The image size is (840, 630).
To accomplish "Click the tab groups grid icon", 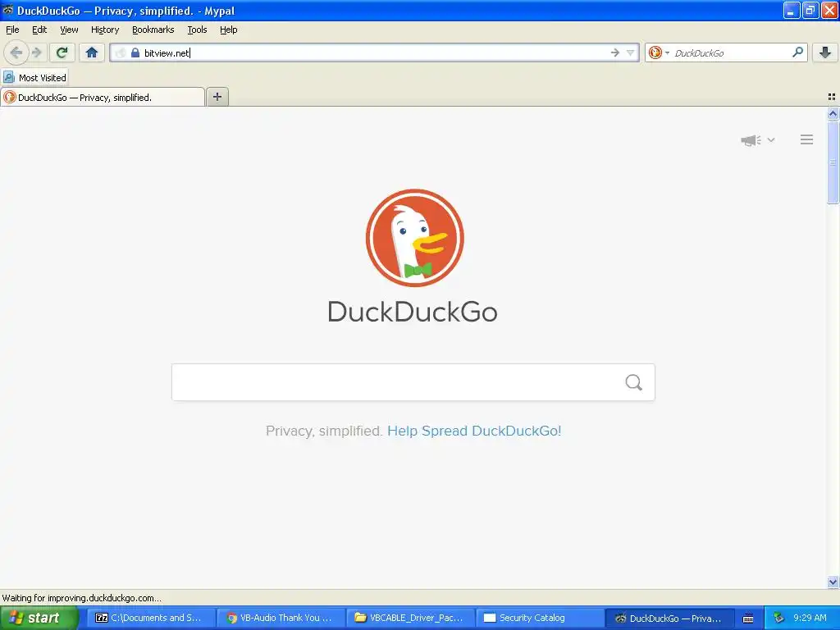I will point(832,97).
